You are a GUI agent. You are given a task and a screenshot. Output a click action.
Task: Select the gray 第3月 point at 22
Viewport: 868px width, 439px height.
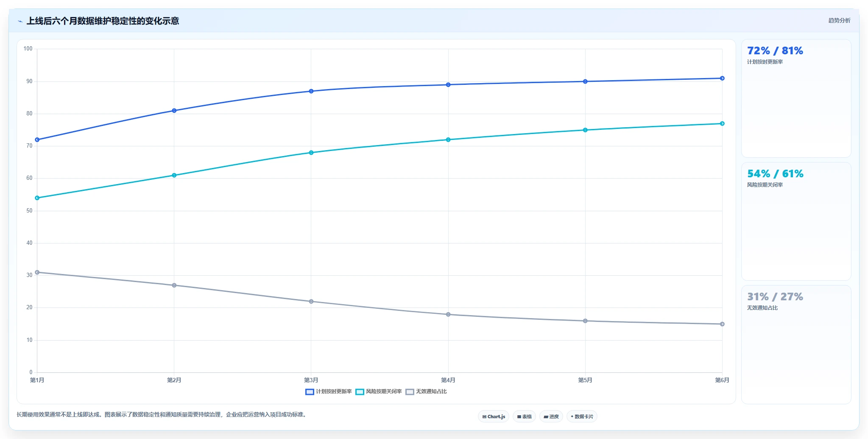click(x=311, y=302)
